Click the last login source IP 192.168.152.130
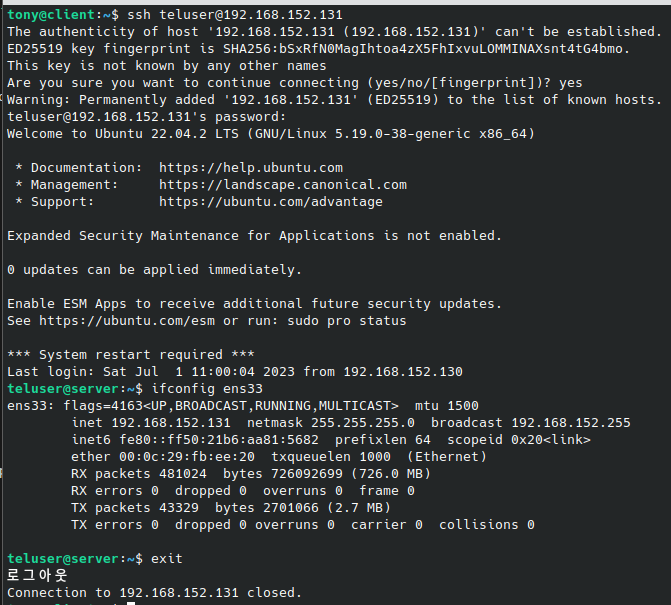Viewport: 671px width, 605px height. 402,371
